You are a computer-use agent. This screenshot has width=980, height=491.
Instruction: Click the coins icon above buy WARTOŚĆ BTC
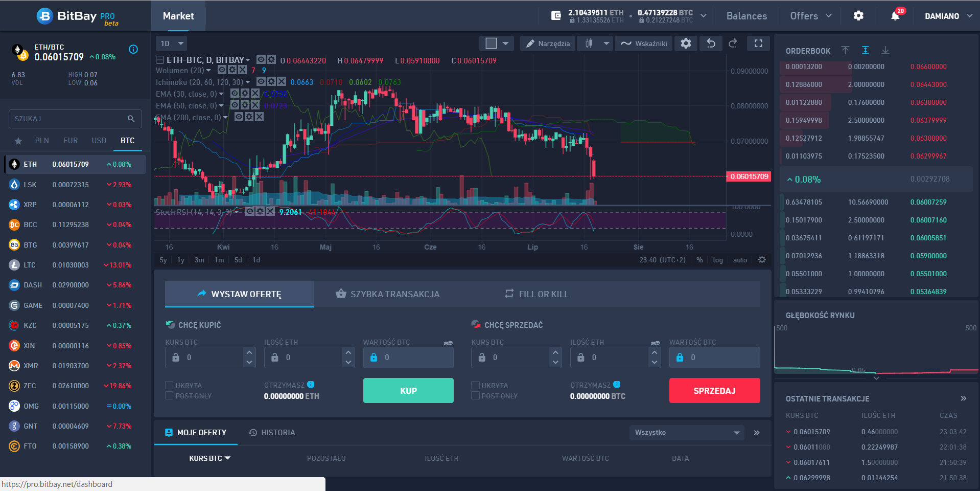(x=448, y=343)
